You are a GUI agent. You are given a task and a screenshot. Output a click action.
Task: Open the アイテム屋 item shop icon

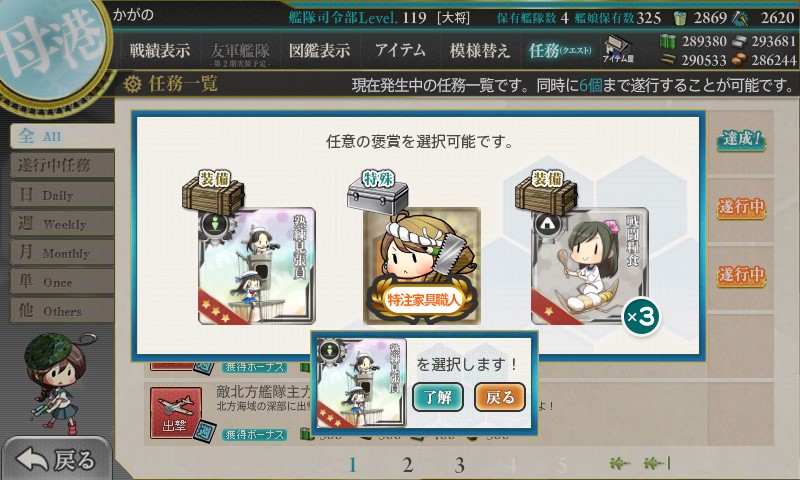tap(618, 49)
